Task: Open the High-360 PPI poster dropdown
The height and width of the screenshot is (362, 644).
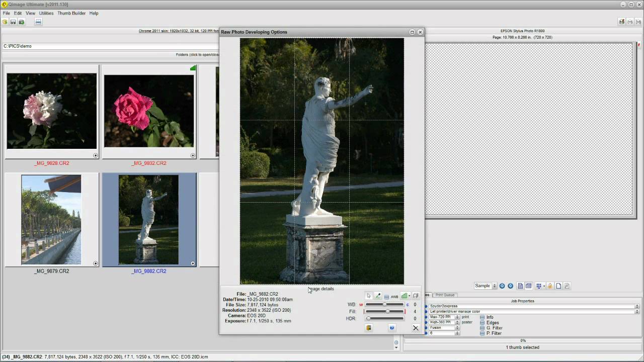Action: (x=444, y=322)
